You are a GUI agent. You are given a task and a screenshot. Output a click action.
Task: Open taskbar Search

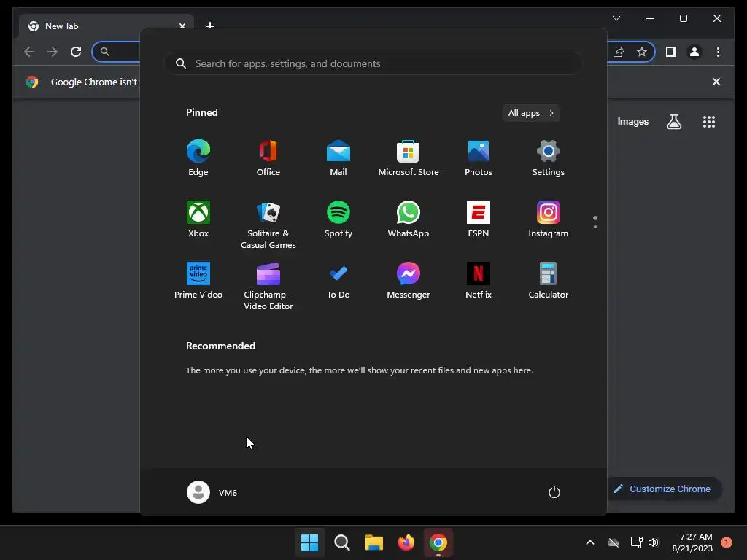341,542
